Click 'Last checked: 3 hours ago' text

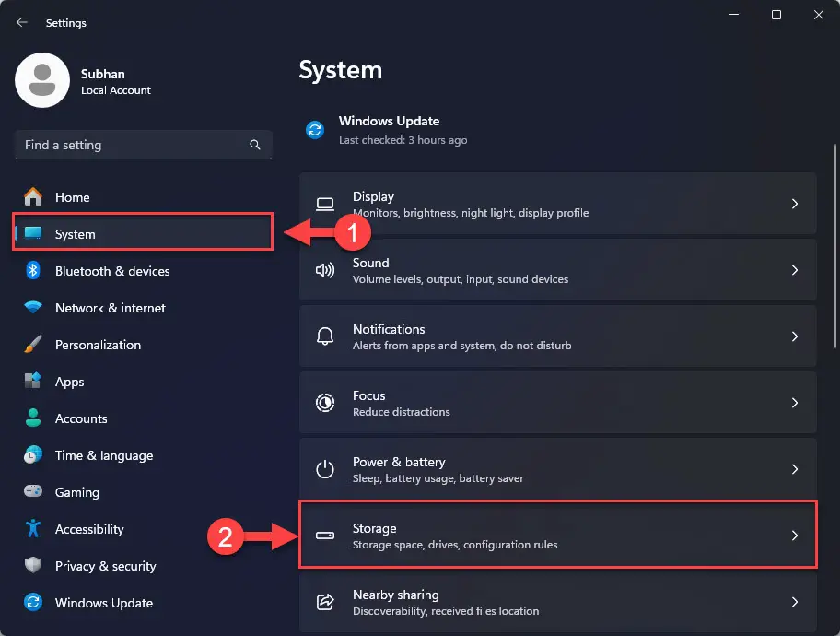click(402, 140)
